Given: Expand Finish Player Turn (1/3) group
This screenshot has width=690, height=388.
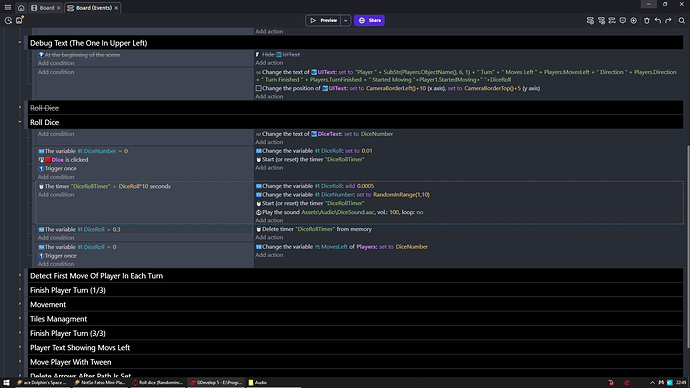Looking at the screenshot, I should coord(20,290).
